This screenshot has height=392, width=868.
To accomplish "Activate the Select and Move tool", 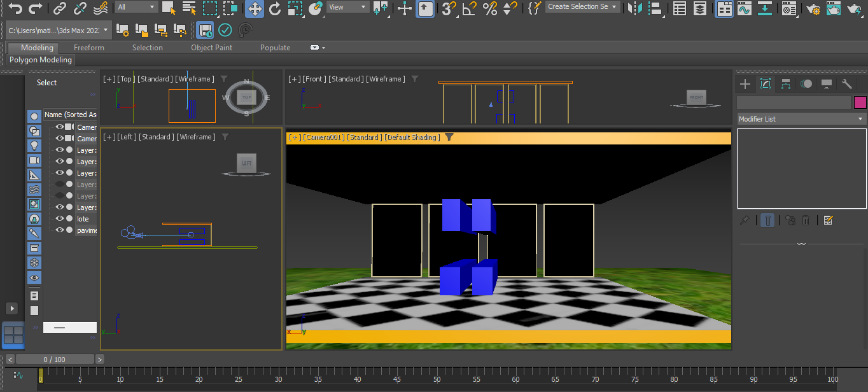I will 255,8.
